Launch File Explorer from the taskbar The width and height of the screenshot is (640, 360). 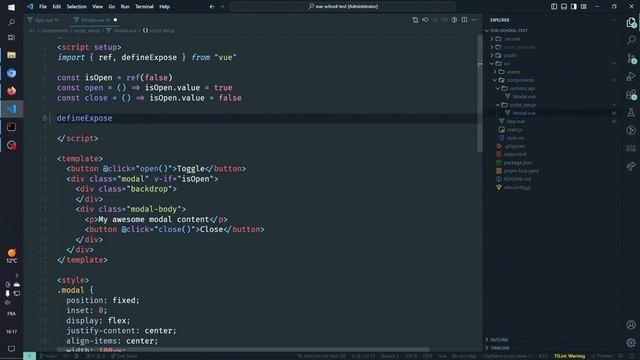(11, 55)
